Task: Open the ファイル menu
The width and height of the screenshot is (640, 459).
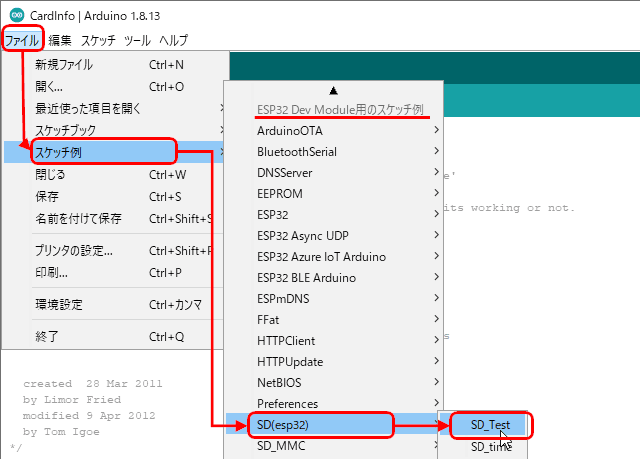Action: pos(22,40)
